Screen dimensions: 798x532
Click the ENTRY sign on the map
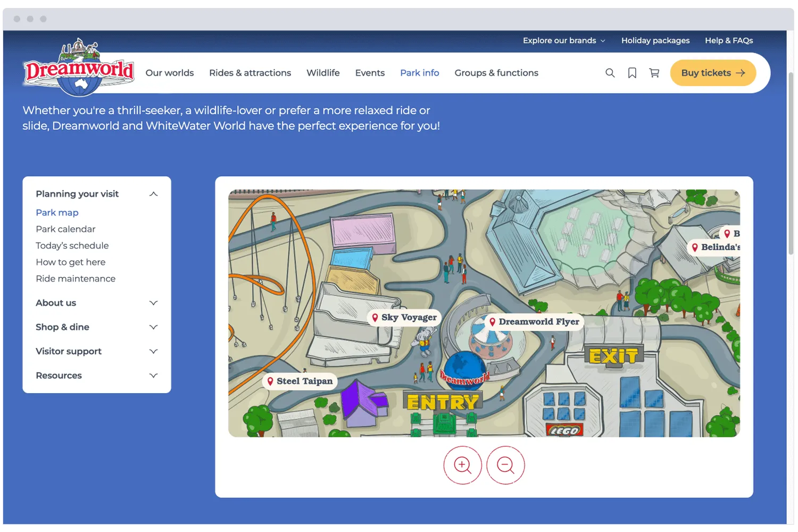443,402
